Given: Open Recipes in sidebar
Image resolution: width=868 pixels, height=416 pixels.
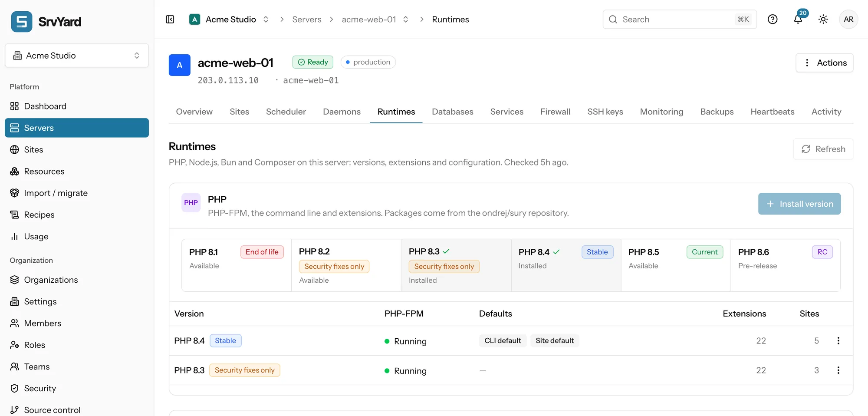Looking at the screenshot, I should tap(77, 215).
